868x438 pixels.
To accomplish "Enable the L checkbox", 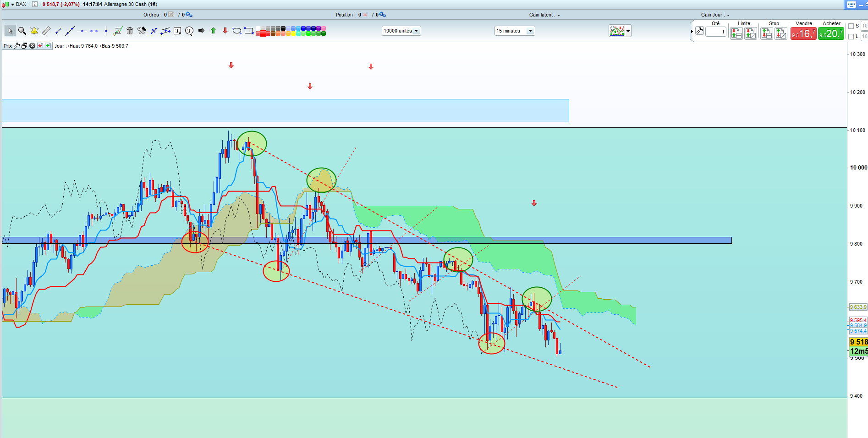I will pos(851,37).
